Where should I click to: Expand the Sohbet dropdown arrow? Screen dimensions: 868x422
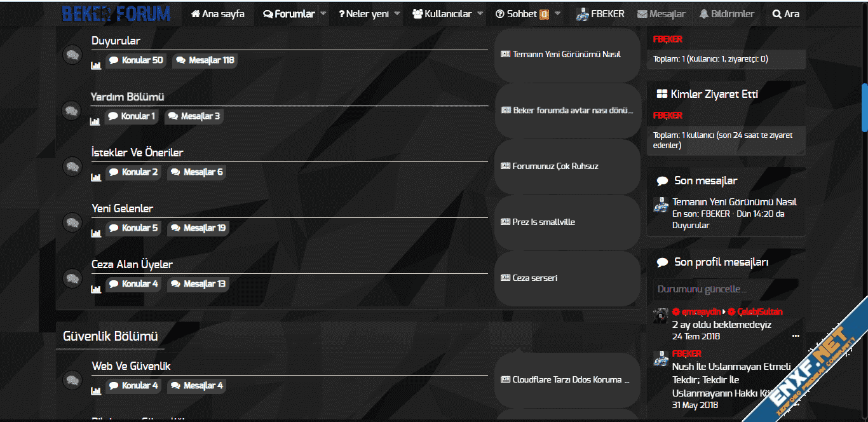[557, 14]
